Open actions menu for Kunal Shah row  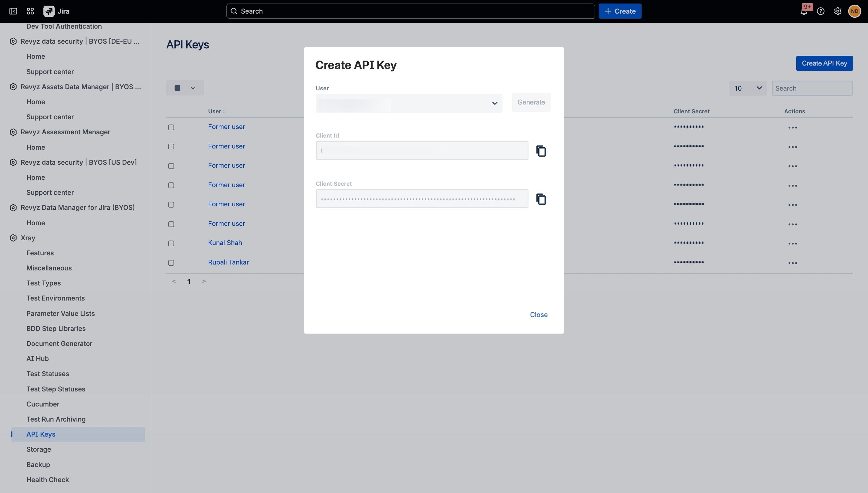tap(792, 244)
